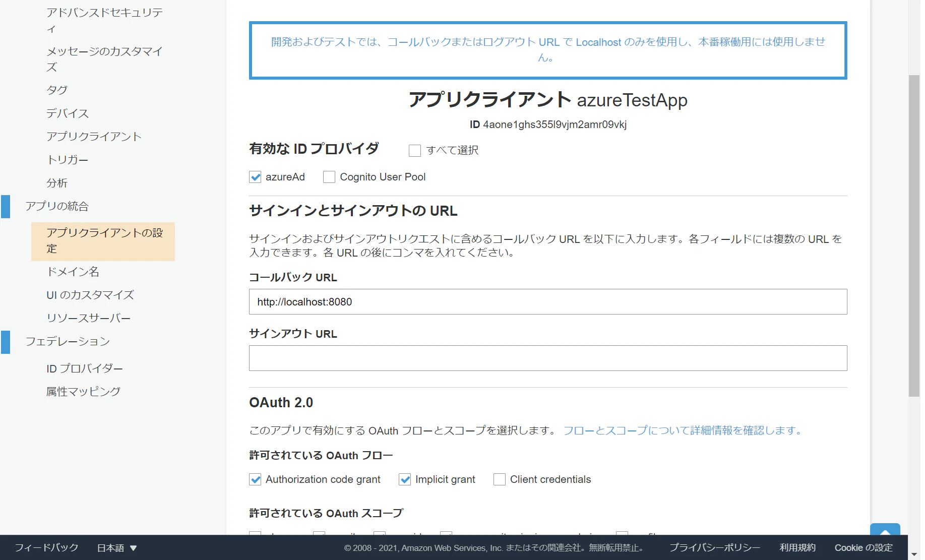Click the Amazon Web Services copyright text
Image resolution: width=925 pixels, height=560 pixels.
pyautogui.click(x=494, y=548)
